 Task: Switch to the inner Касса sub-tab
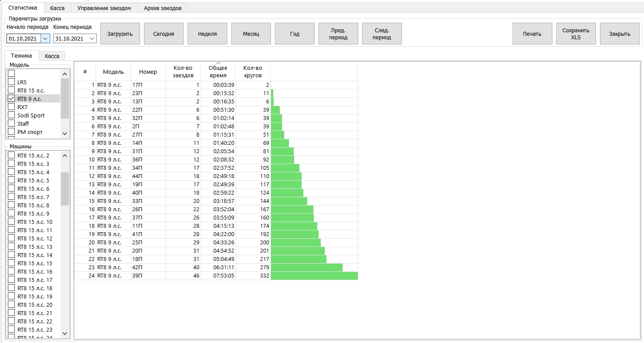tap(52, 56)
